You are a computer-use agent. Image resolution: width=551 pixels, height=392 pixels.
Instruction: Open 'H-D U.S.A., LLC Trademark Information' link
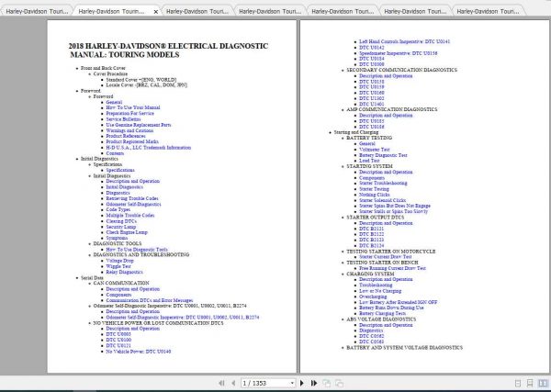149,148
